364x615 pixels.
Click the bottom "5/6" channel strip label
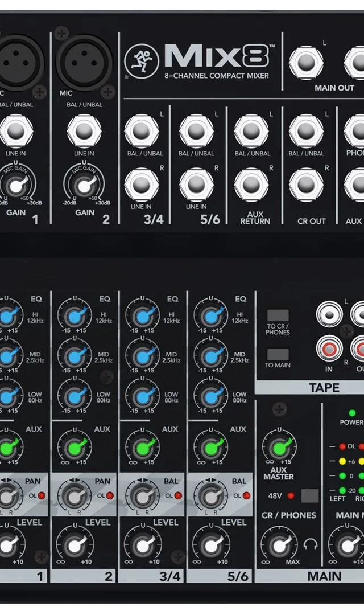238,576
